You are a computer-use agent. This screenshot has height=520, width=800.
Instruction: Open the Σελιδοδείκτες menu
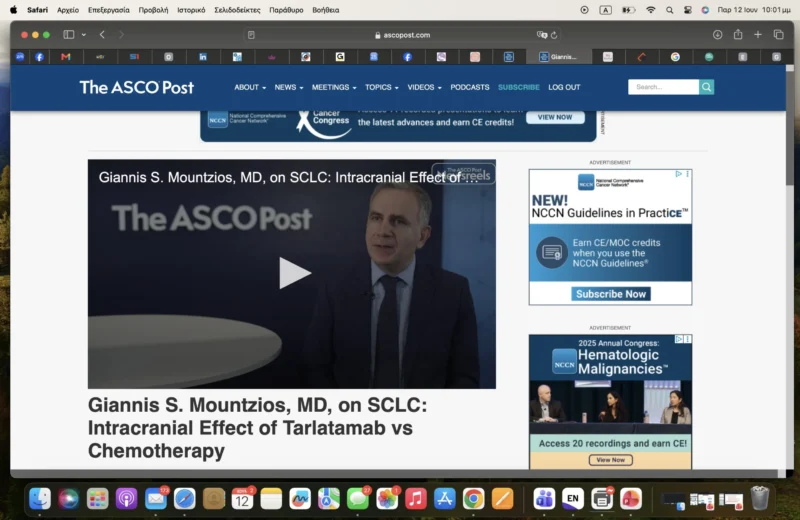[237, 10]
